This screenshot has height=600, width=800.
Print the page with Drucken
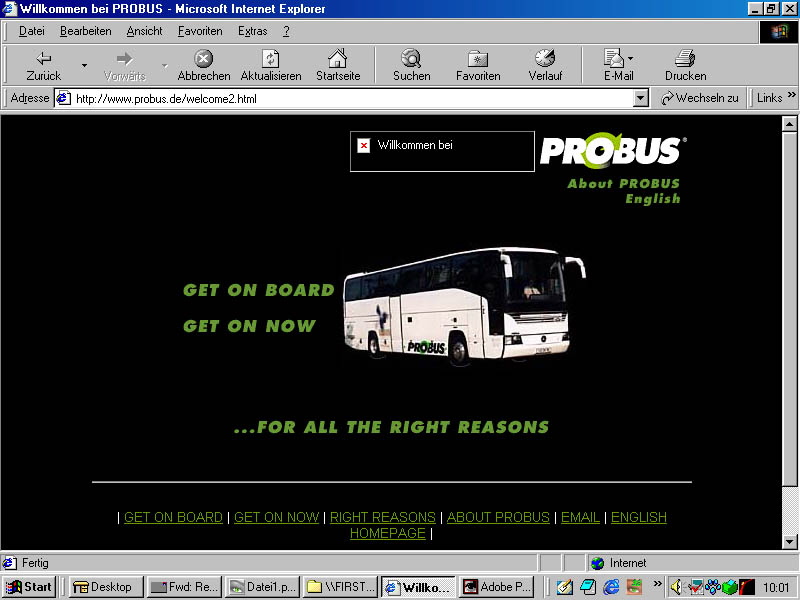[685, 65]
